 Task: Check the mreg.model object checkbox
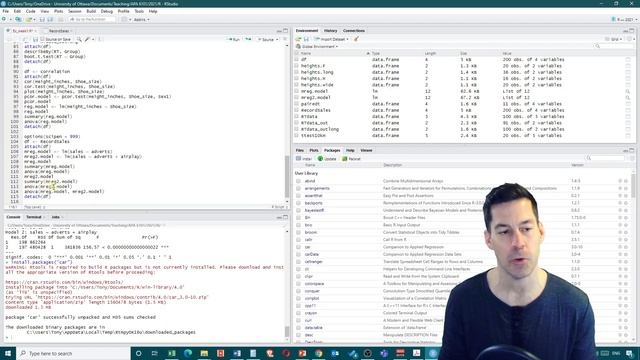[x=297, y=91]
